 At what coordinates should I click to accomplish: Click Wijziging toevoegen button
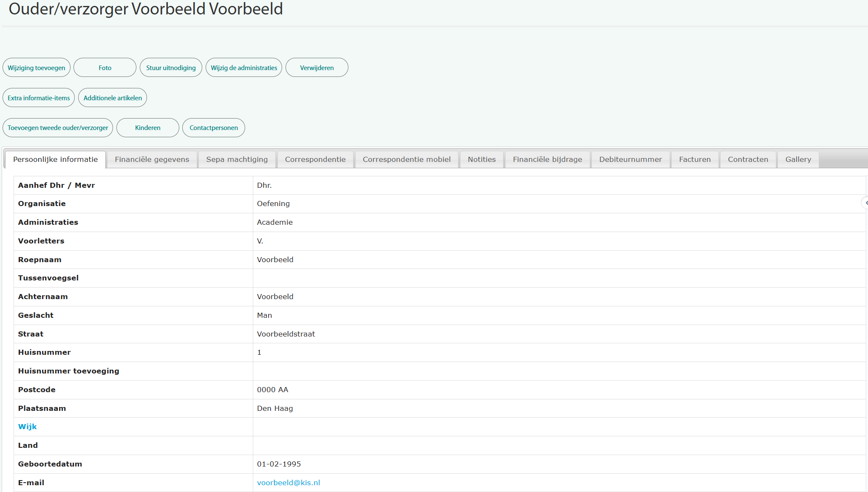point(37,68)
